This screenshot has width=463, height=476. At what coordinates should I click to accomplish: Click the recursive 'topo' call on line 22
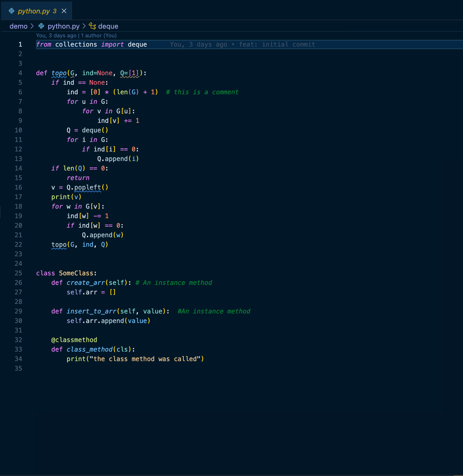pos(59,245)
